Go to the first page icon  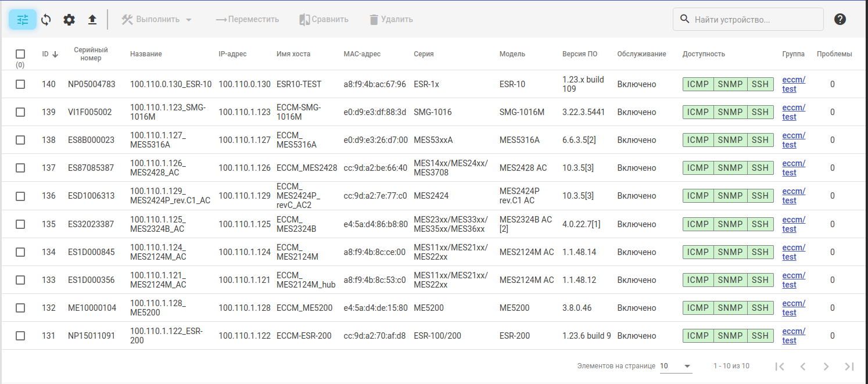780,366
